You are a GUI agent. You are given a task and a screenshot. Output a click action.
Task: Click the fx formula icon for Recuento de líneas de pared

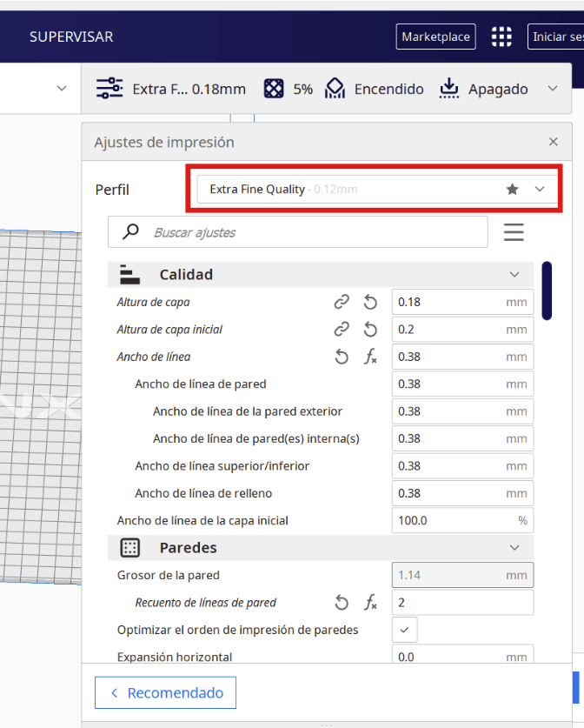click(x=370, y=603)
